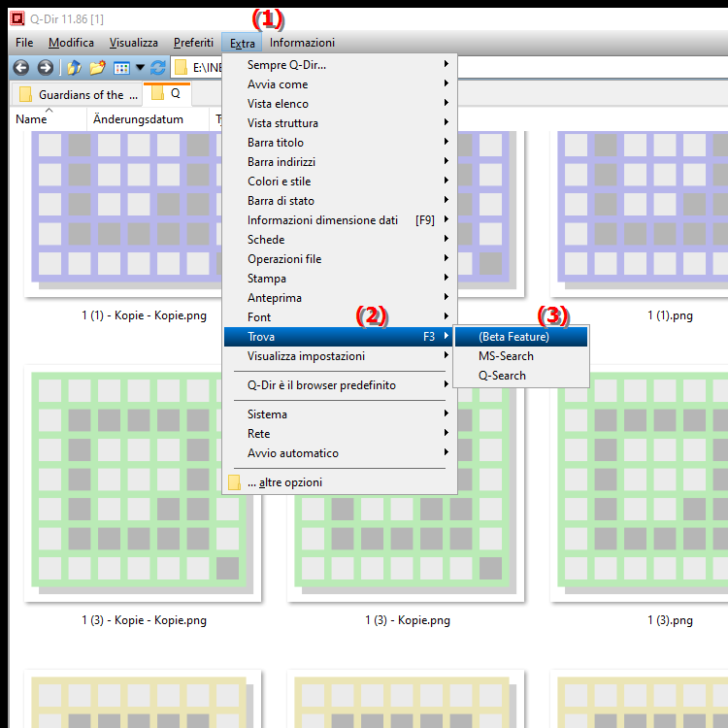Click the Q-Dir application logo icon

point(17,18)
